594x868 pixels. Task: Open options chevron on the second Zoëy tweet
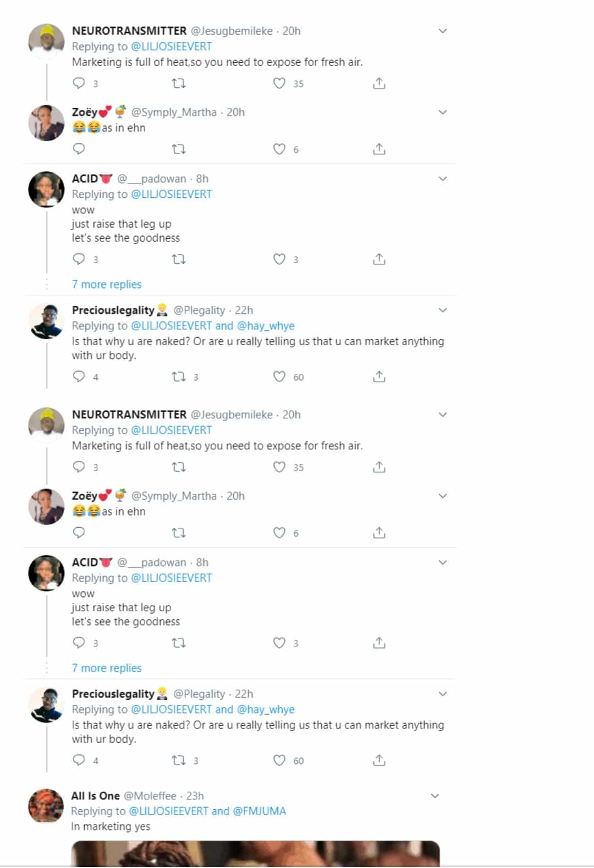pos(443,496)
